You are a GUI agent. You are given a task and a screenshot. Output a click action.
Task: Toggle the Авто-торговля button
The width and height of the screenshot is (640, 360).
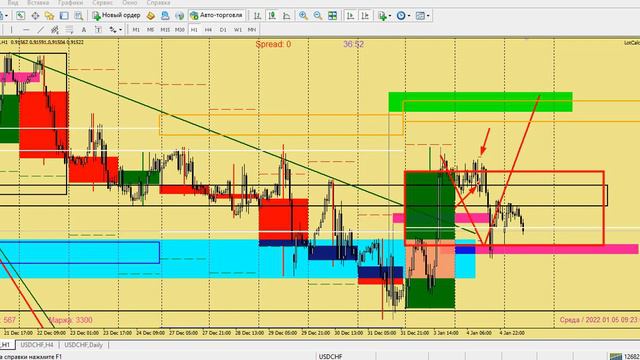pos(217,16)
